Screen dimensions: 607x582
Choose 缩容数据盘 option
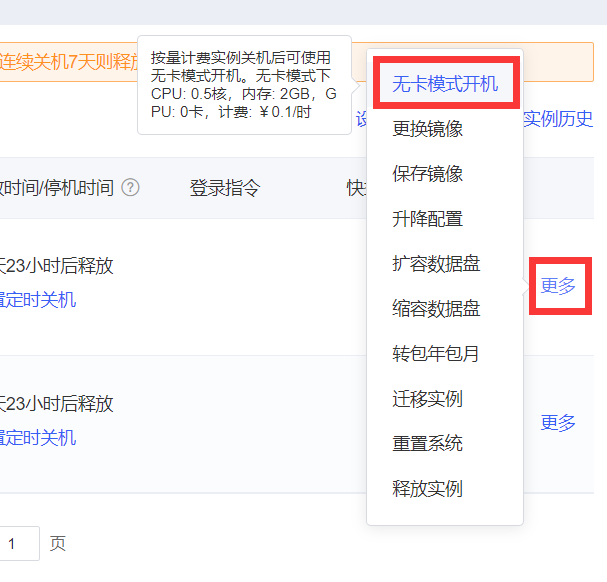(x=436, y=309)
